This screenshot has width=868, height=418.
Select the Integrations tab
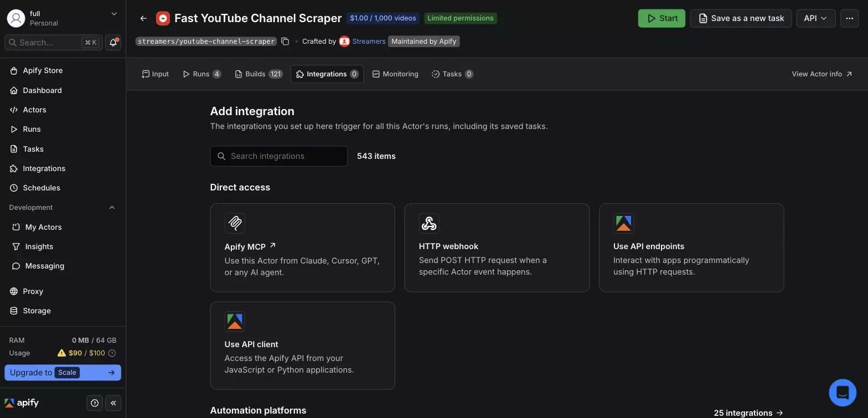click(327, 74)
